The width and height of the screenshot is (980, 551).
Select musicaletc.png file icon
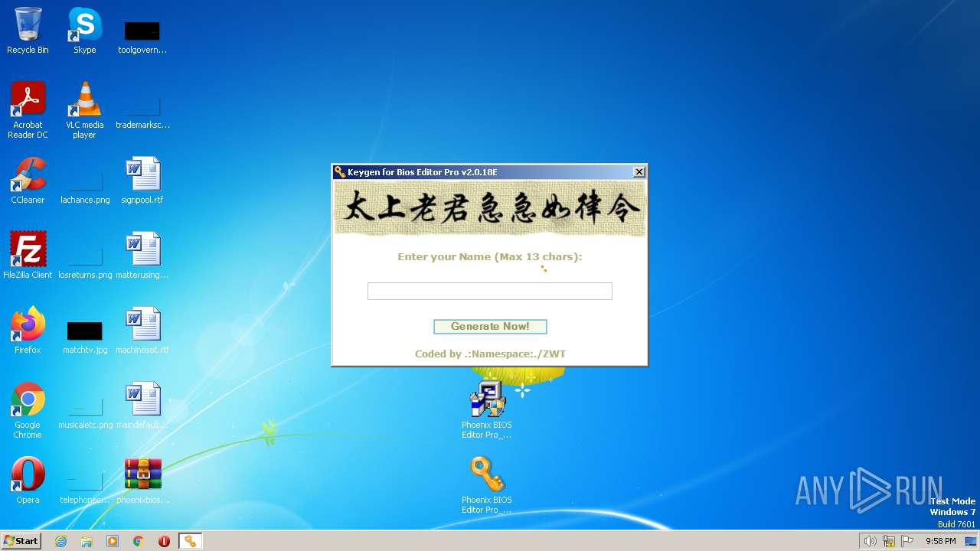(x=85, y=412)
